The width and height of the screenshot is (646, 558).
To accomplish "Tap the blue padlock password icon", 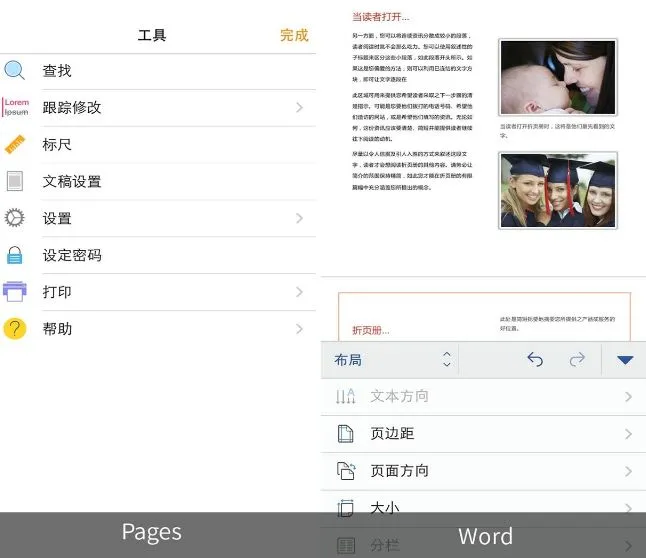I will point(14,255).
